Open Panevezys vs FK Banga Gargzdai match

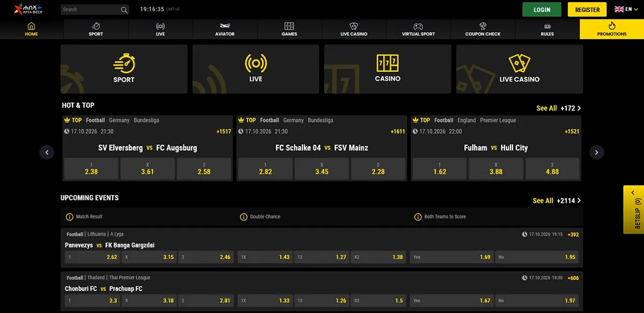109,245
